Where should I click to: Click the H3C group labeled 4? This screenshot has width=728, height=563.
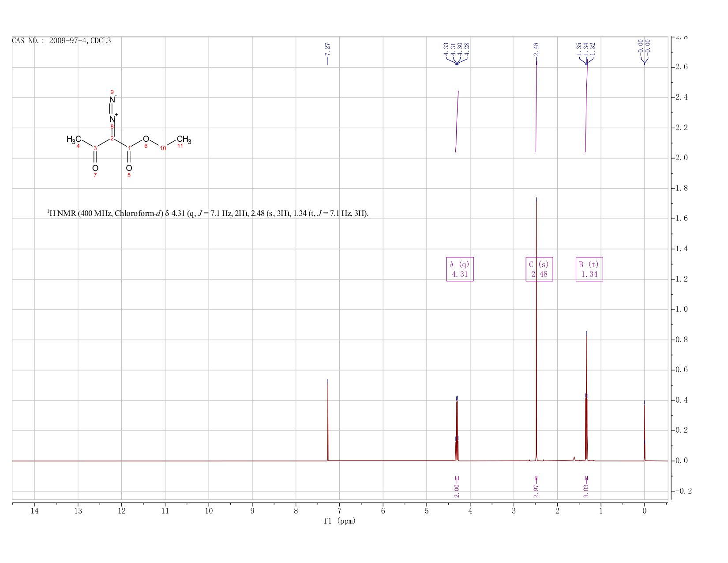(x=74, y=140)
